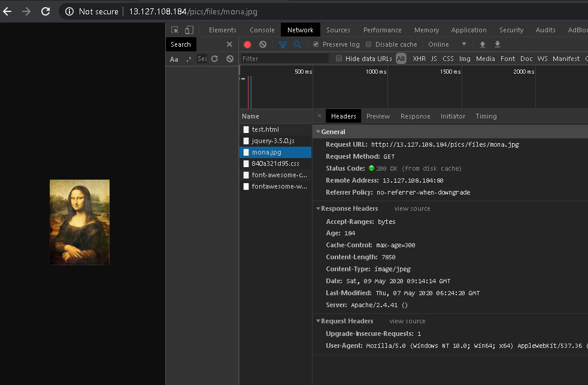Export HAR file with download arrow
The image size is (588, 385).
pos(497,44)
